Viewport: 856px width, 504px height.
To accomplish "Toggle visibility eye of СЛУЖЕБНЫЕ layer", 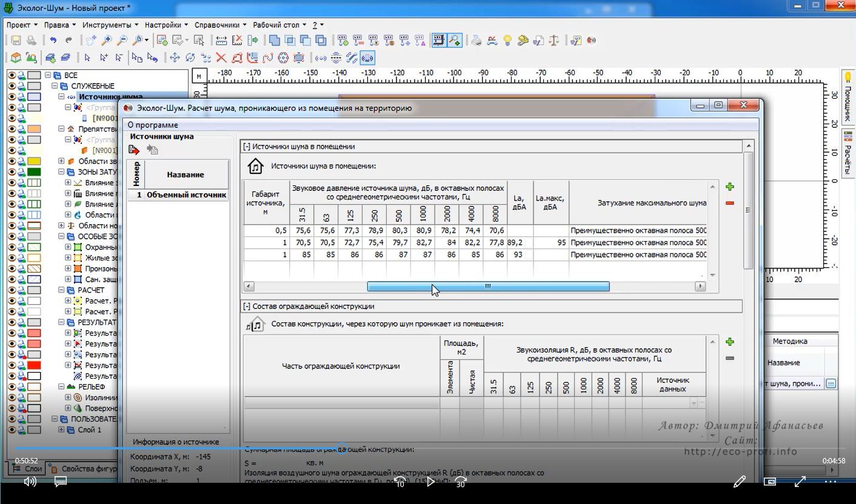I will tap(12, 86).
